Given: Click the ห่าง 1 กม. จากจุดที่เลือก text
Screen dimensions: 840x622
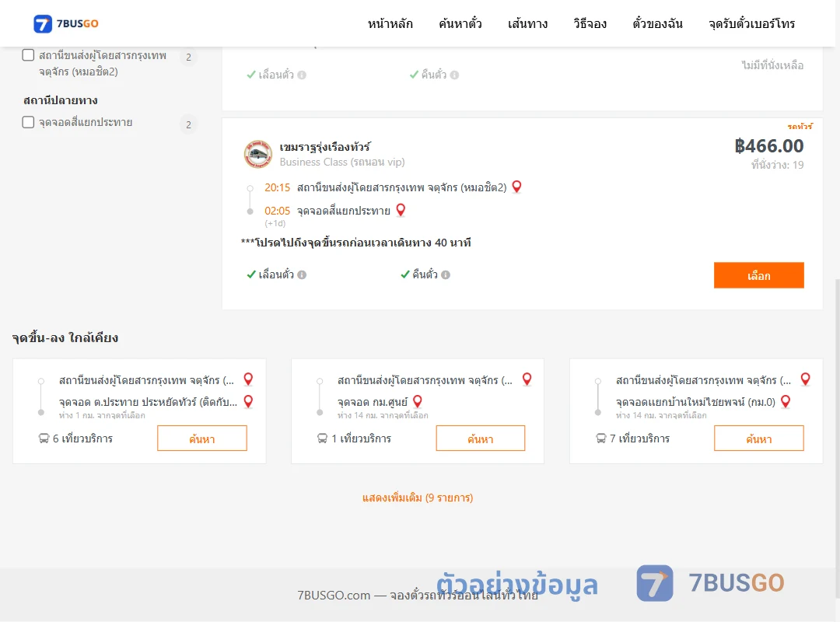Looking at the screenshot, I should pyautogui.click(x=102, y=415).
